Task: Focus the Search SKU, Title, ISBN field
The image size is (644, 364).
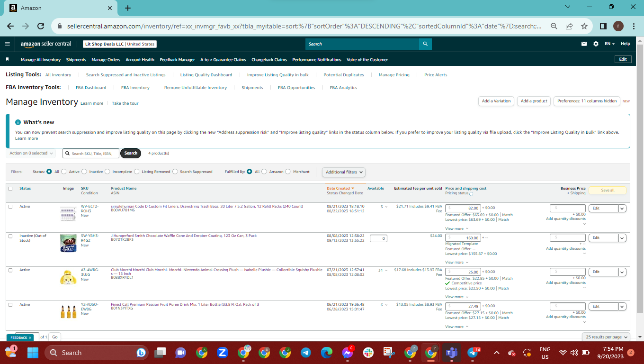Action: 91,153
